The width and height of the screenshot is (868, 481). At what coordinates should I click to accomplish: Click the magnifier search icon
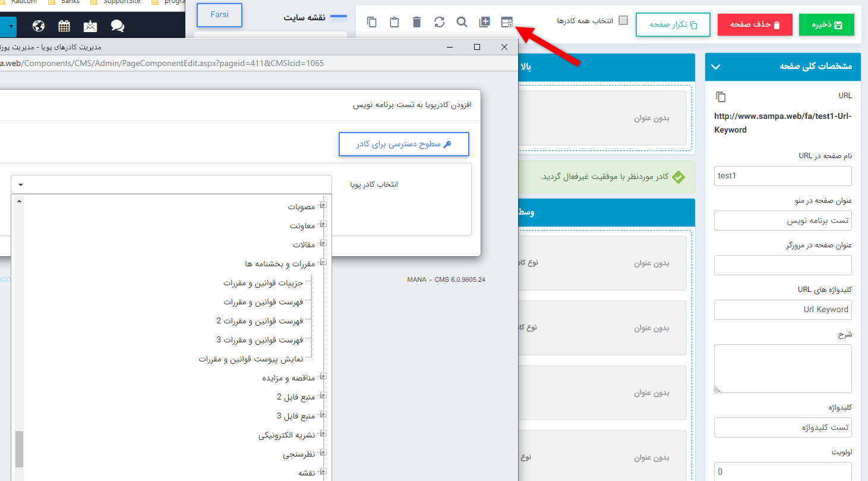[462, 23]
